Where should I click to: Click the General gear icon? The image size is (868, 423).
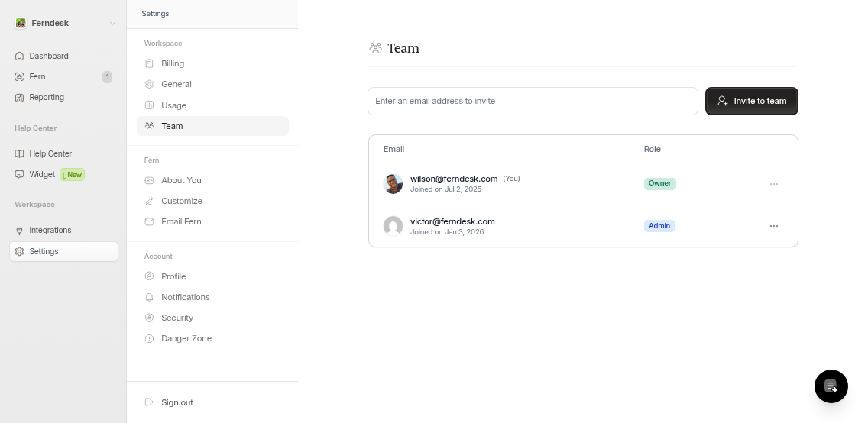pos(150,84)
